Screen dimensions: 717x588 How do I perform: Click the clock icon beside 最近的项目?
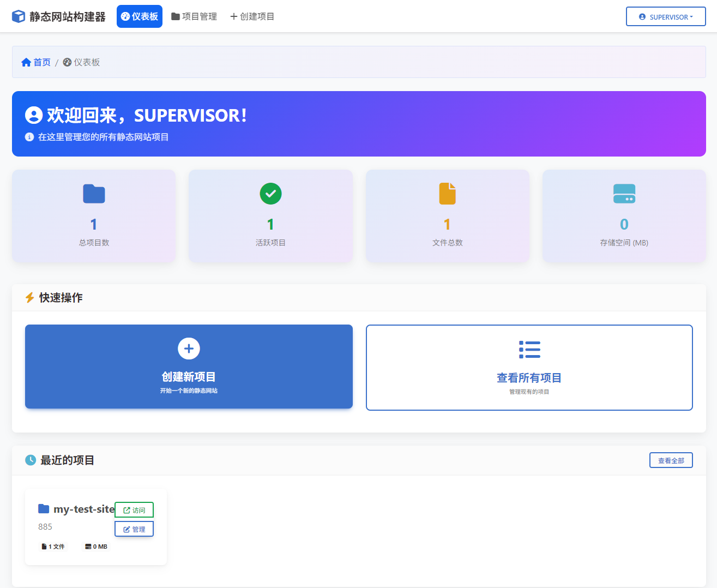click(31, 460)
